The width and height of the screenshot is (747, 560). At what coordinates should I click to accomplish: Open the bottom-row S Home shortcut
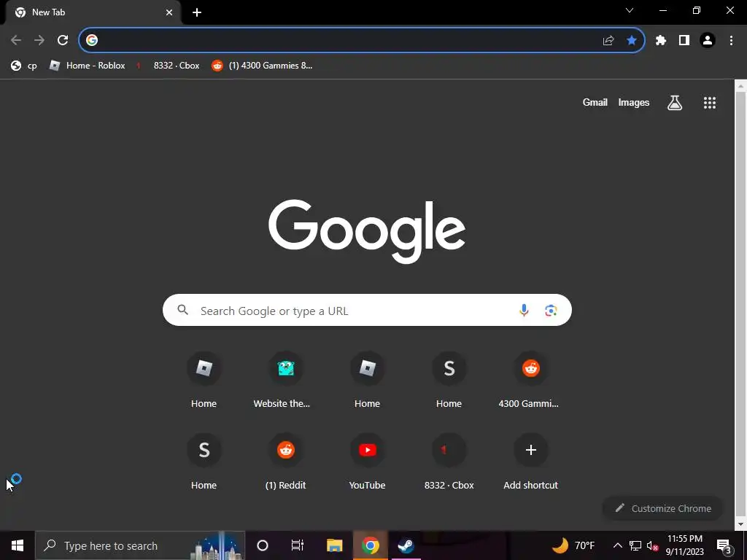204,462
